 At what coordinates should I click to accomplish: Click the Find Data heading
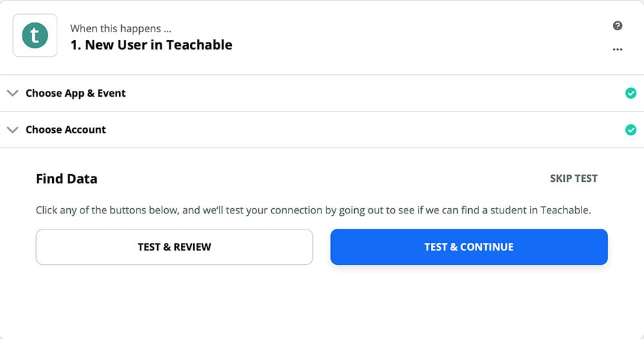66,179
